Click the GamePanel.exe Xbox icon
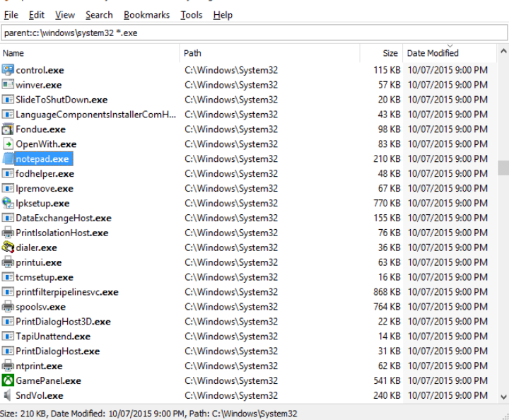Image resolution: width=509 pixels, height=420 pixels. click(x=8, y=380)
